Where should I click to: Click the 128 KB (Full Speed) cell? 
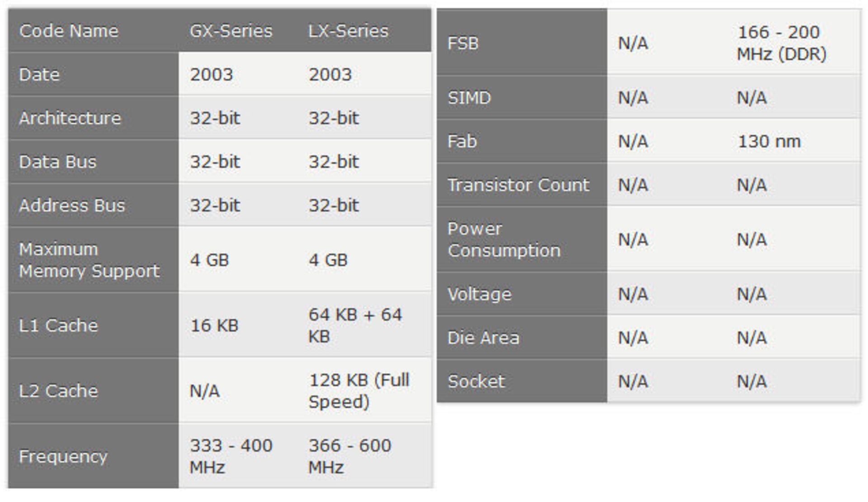pyautogui.click(x=359, y=391)
